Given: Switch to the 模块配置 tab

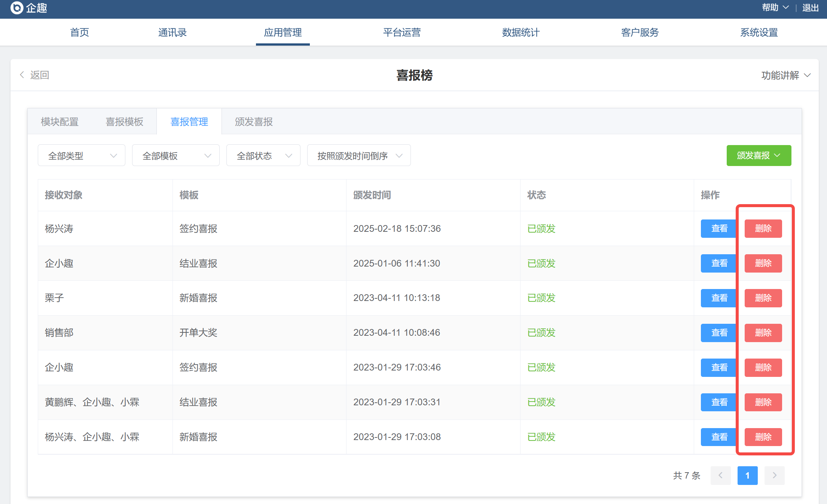Looking at the screenshot, I should (x=59, y=122).
